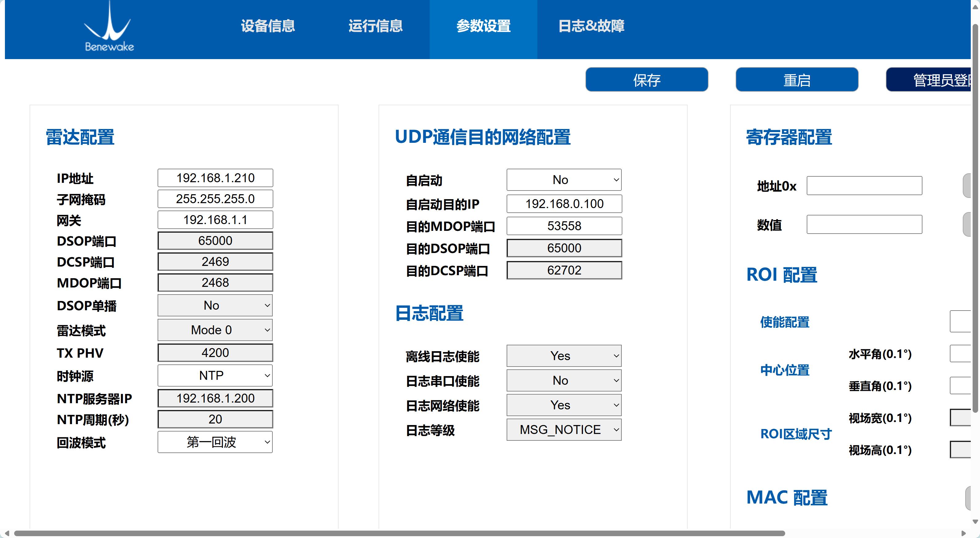This screenshot has height=538, width=980.
Task: Click the 雷达配置 heading
Action: [x=80, y=137]
